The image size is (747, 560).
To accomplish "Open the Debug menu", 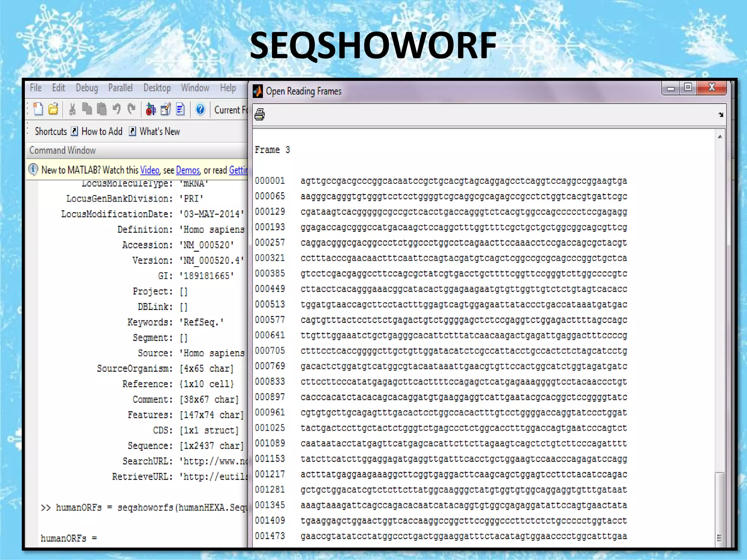I will (87, 88).
